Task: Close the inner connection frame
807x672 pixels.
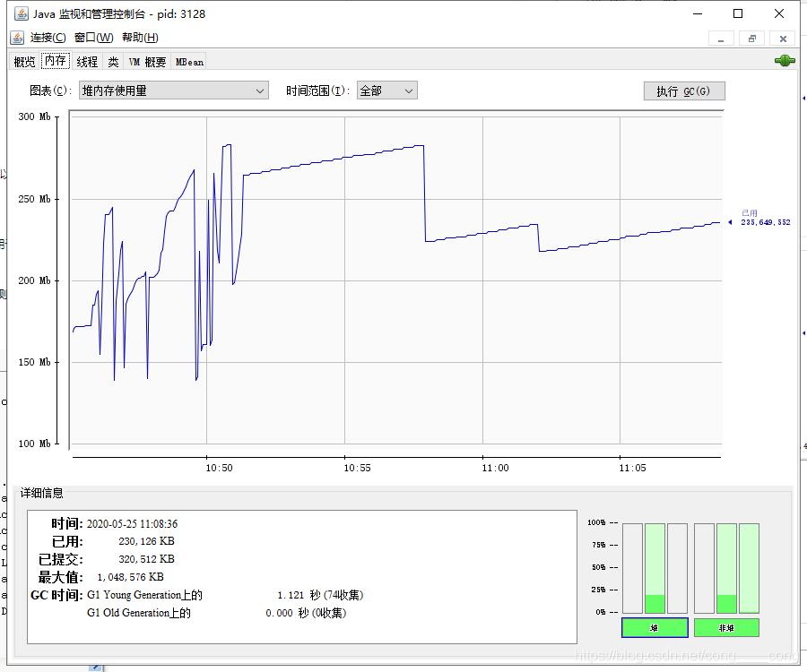Action: 782,39
